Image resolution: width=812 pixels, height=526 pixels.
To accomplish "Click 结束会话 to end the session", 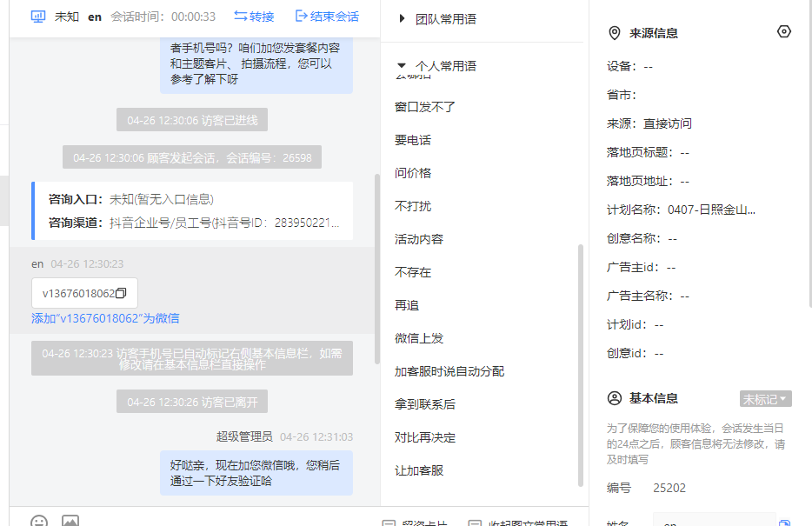I will 327,17.
